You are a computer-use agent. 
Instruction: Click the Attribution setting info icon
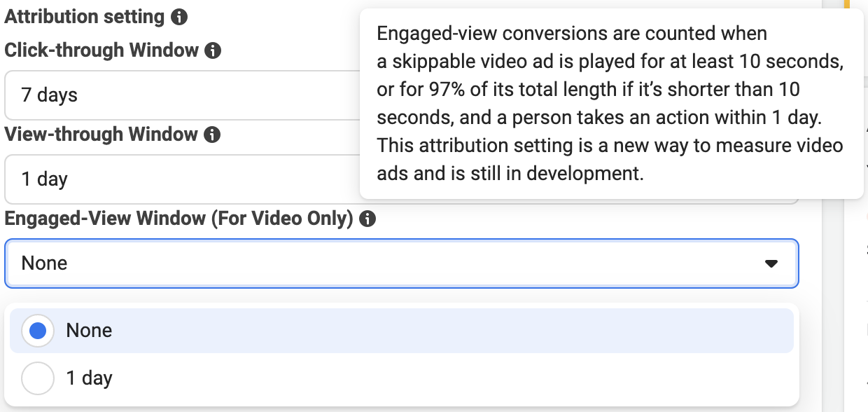click(179, 17)
